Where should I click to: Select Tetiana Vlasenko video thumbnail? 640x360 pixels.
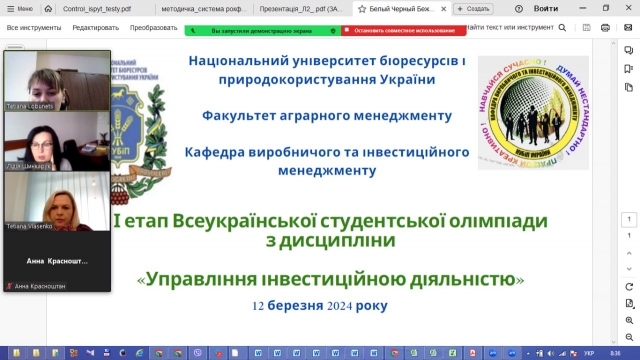point(57,201)
